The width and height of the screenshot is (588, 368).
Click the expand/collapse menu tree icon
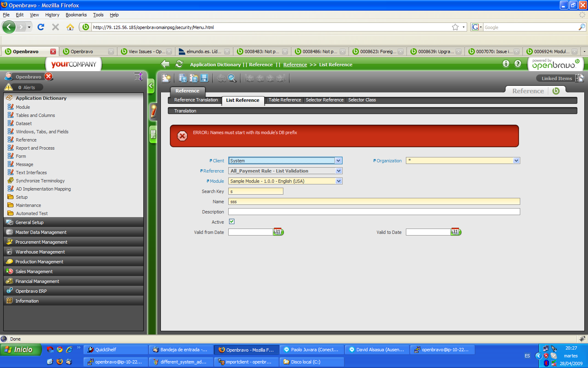pyautogui.click(x=138, y=76)
